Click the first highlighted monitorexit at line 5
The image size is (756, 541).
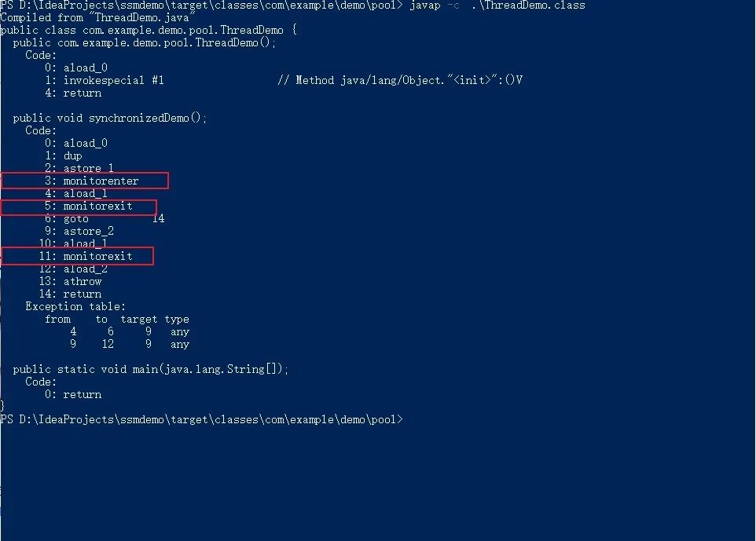pos(79,207)
